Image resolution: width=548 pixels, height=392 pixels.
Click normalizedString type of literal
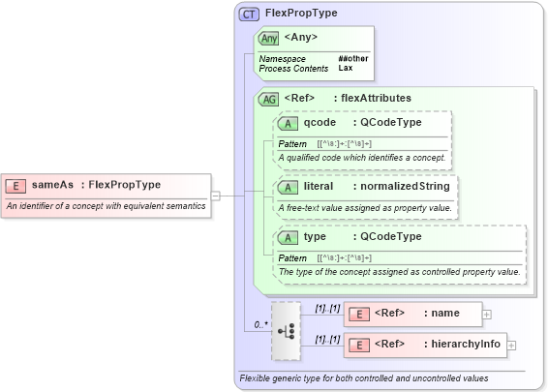[405, 186]
